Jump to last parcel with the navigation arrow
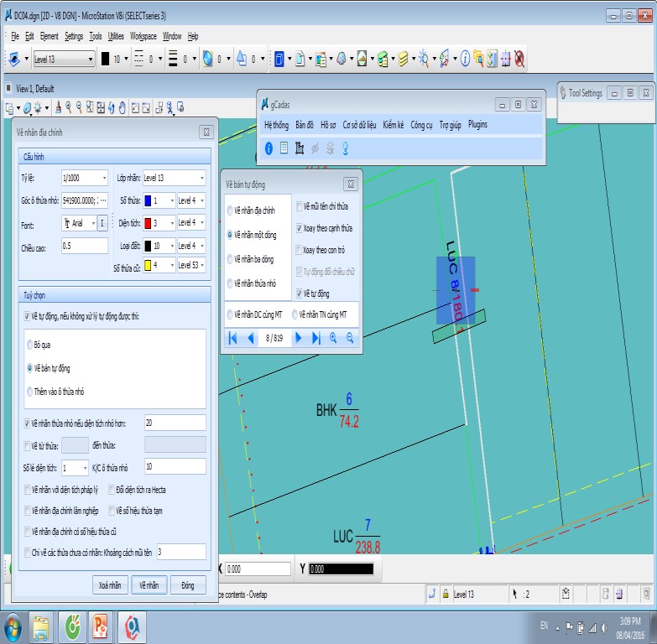This screenshot has width=657, height=644. click(316, 338)
